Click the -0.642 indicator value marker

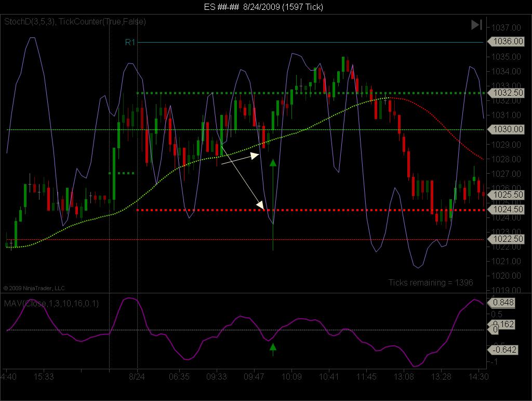502,350
